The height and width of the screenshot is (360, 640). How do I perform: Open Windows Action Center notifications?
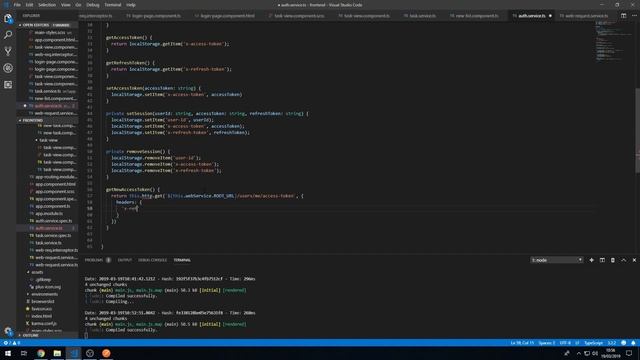coord(629,353)
